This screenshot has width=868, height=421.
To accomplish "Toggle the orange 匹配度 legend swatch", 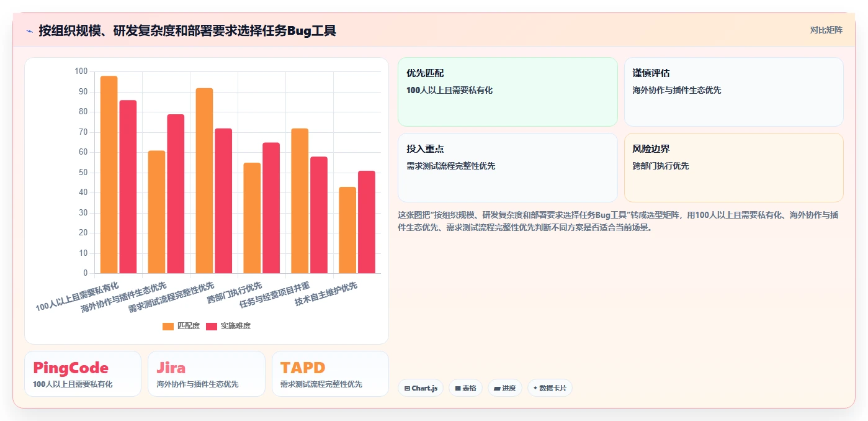I will 168,326.
